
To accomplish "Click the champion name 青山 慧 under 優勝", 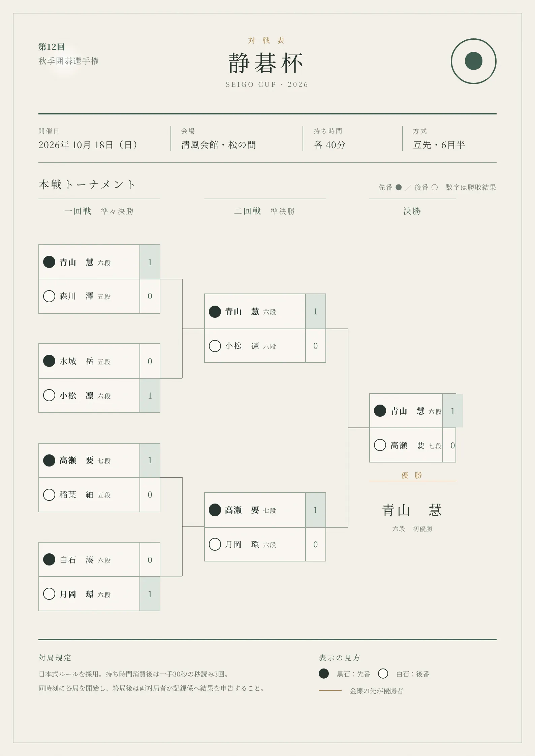I will 412,510.
